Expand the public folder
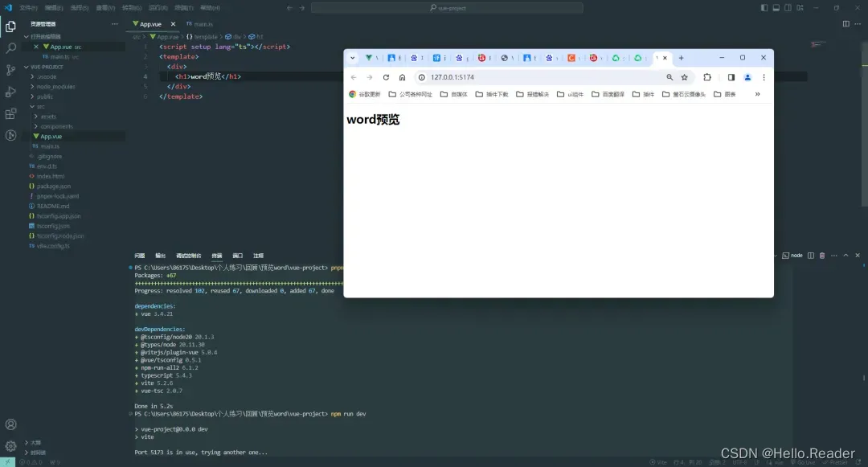868x467 pixels. click(x=32, y=96)
